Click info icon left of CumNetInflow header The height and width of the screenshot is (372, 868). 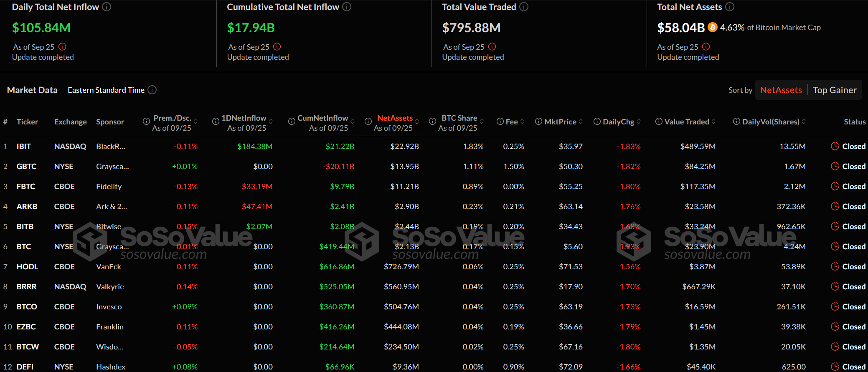(x=292, y=121)
